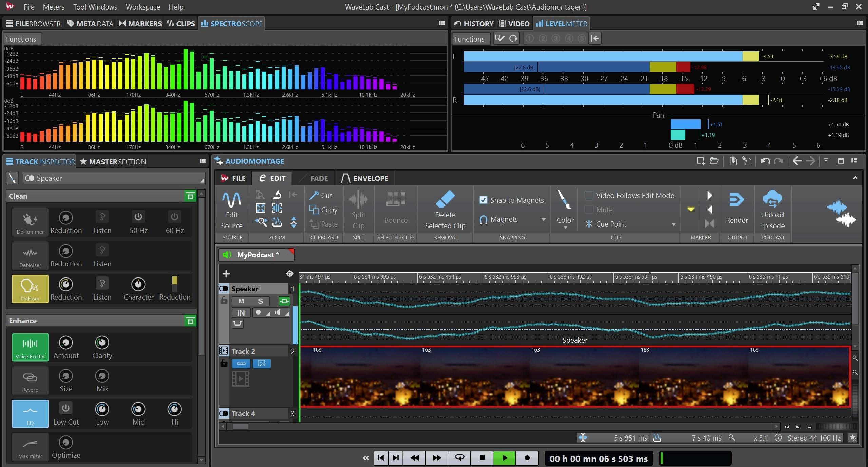The width and height of the screenshot is (868, 467).
Task: Click the Paste clipboard button
Action: [x=323, y=224]
